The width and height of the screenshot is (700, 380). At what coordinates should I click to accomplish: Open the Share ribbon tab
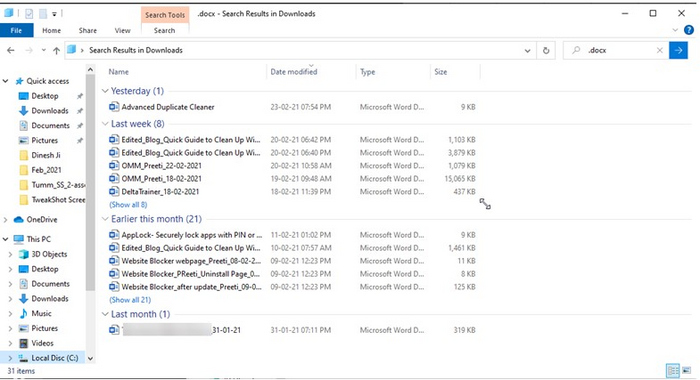pos(88,30)
